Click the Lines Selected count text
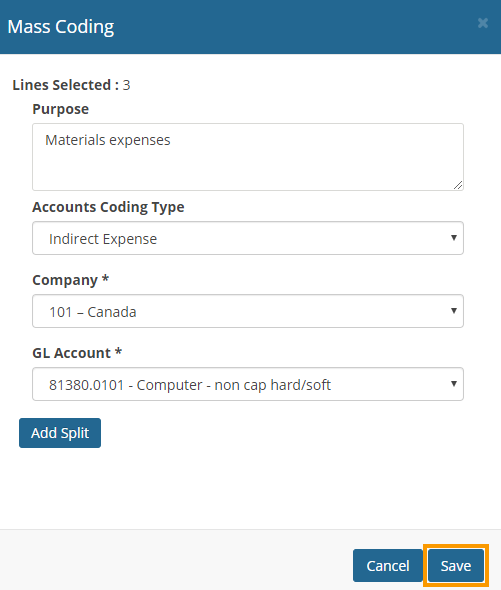 (71, 85)
